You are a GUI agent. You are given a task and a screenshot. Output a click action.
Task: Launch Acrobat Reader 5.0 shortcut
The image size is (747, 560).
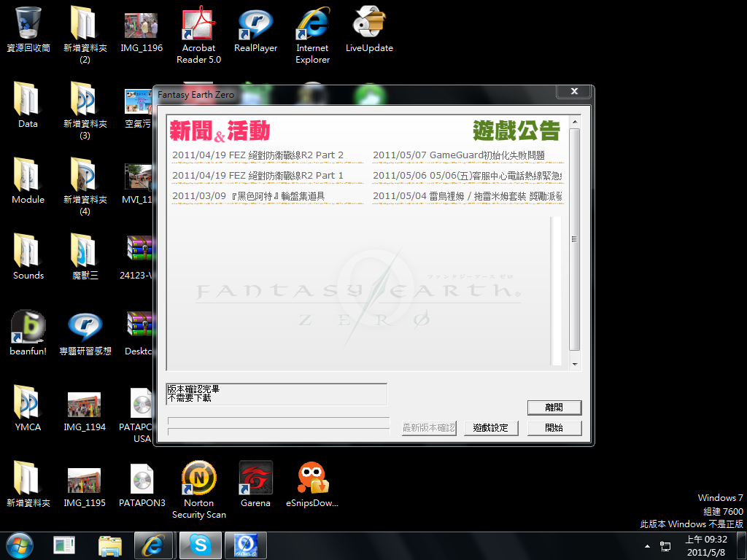pos(198,34)
